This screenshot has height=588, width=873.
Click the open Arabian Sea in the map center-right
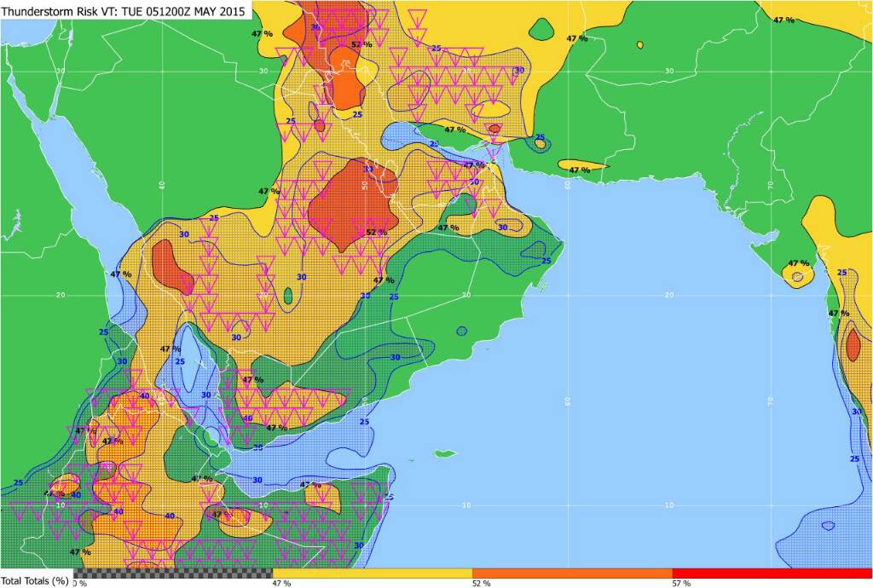[648, 341]
